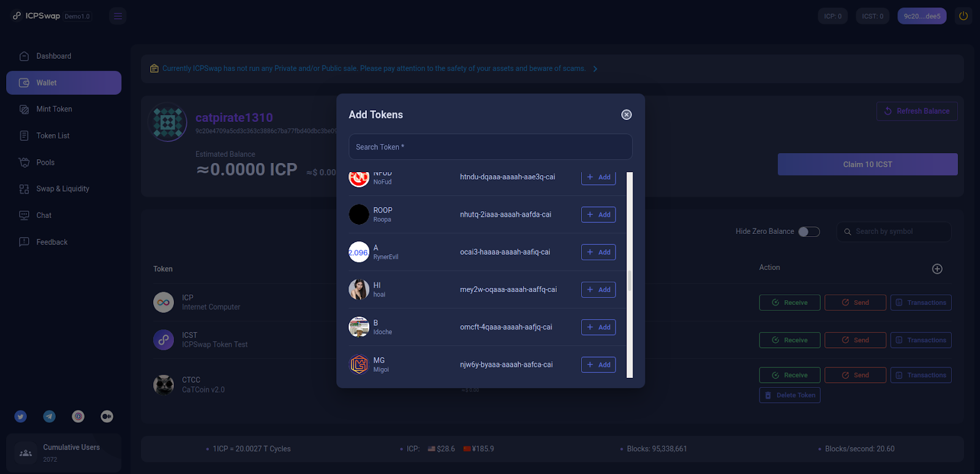Add the NoFud token

point(598,177)
